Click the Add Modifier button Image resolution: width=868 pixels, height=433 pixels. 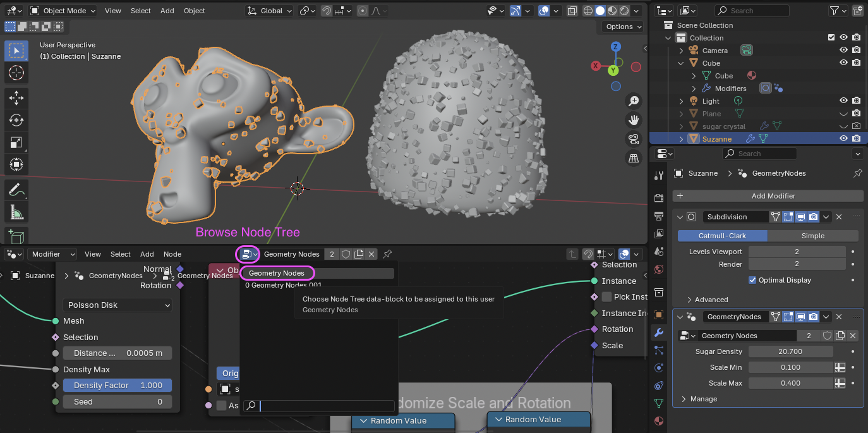point(768,196)
